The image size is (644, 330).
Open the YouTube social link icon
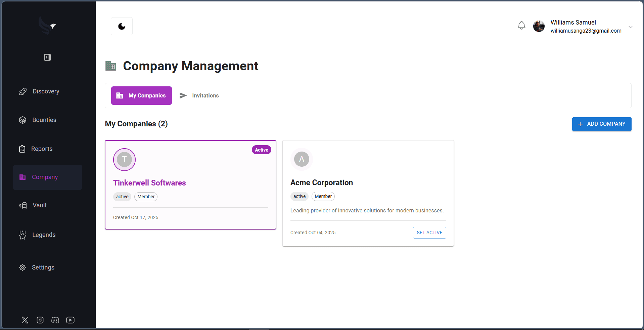click(x=71, y=320)
